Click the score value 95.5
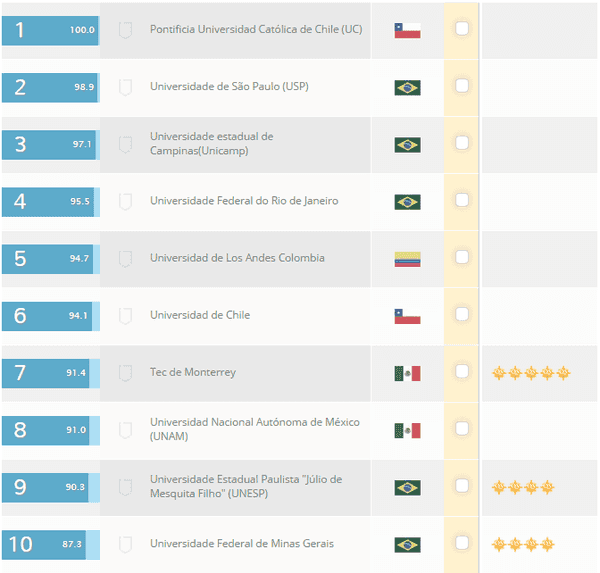Viewport: 600px width, 573px height. [80, 201]
